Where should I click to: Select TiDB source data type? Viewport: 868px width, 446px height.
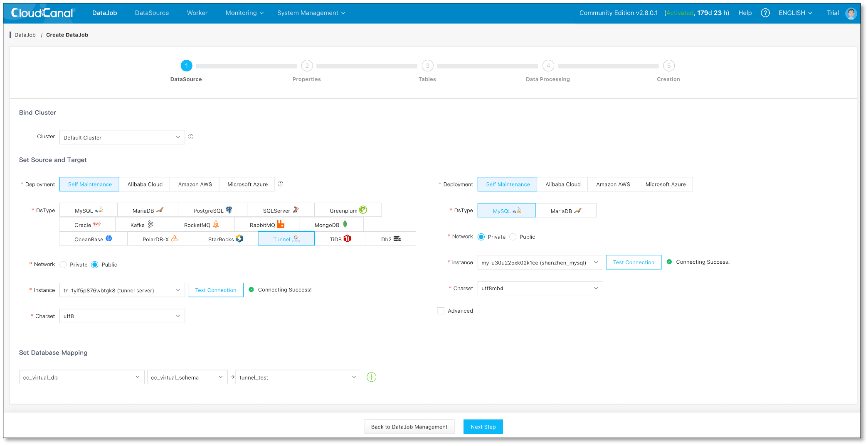[x=340, y=239]
